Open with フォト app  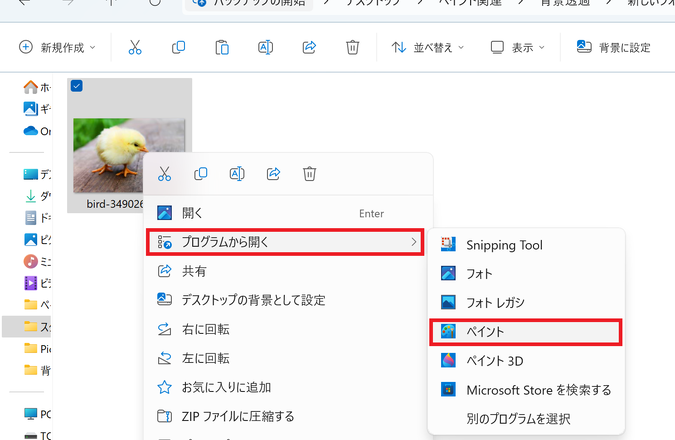(x=526, y=274)
